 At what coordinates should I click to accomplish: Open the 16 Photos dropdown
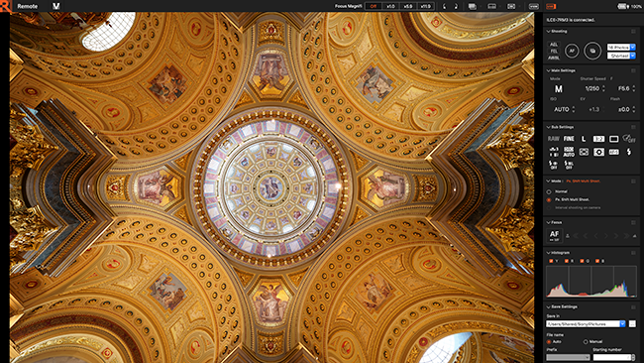(621, 48)
